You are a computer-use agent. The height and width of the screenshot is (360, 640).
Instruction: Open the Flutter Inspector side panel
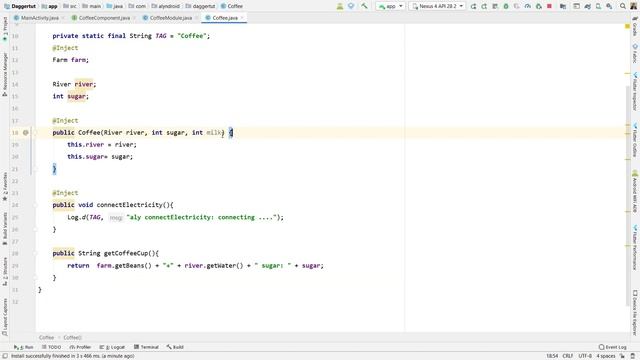pyautogui.click(x=635, y=92)
